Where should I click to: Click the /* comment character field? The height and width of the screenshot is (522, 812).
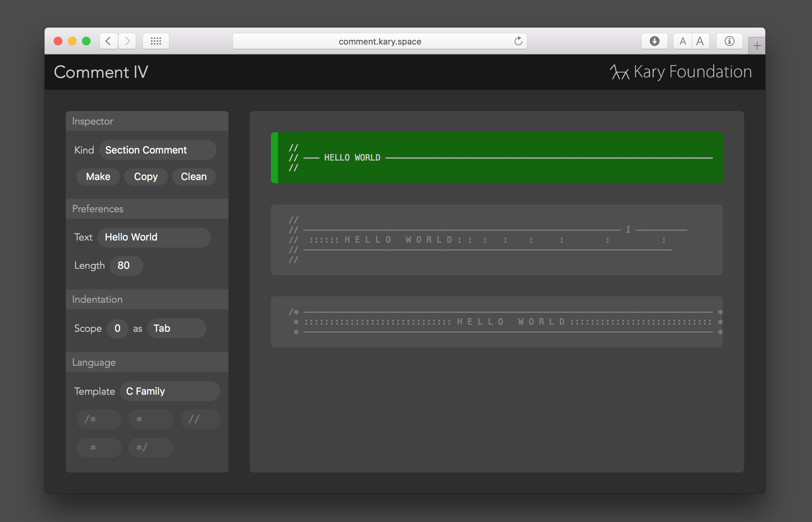(99, 419)
